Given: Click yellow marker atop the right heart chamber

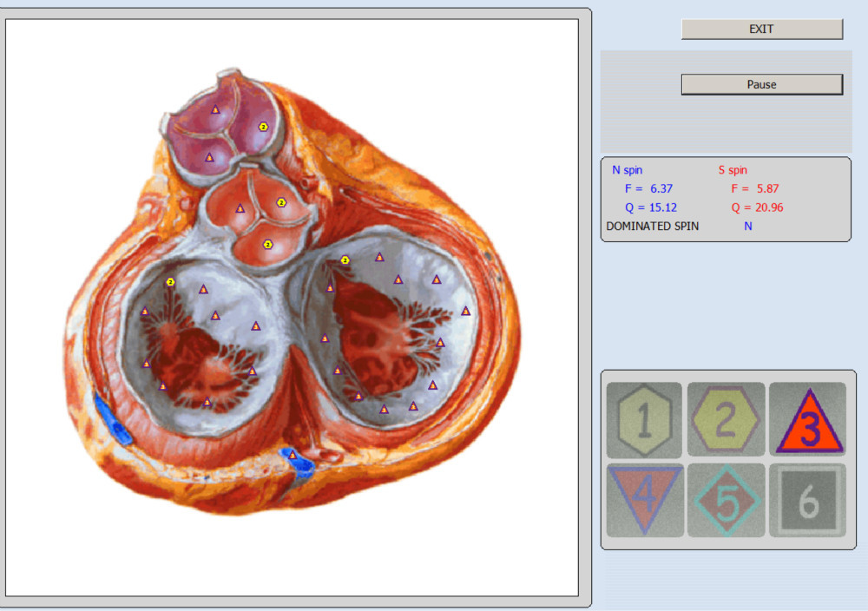Looking at the screenshot, I should (345, 260).
